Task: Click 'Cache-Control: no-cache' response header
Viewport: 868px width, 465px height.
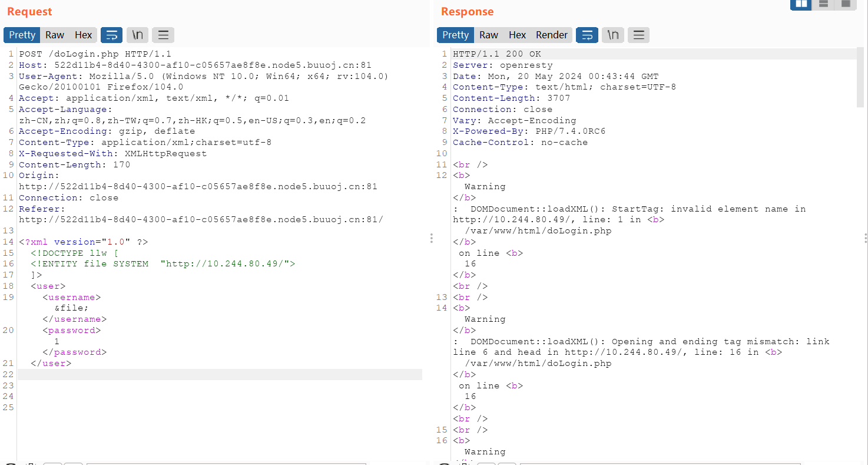Action: click(x=520, y=143)
